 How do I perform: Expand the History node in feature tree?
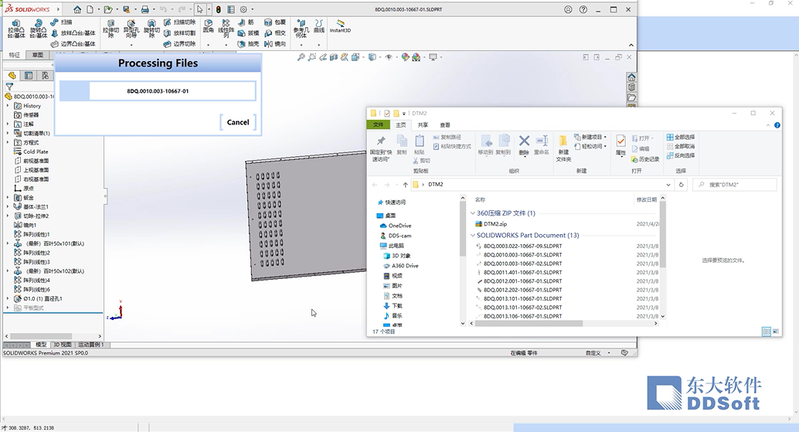tap(8, 105)
